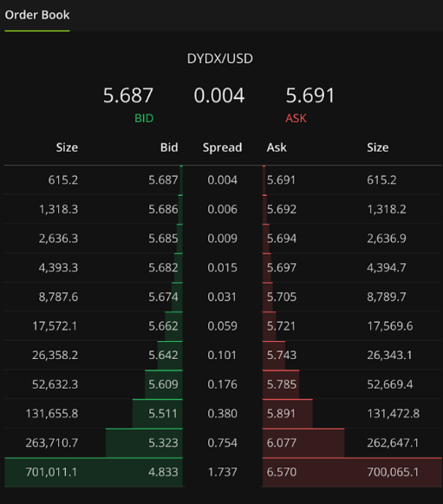Image resolution: width=443 pixels, height=504 pixels.
Task: Click bid size 263,710.7
Action: pyautogui.click(x=52, y=443)
